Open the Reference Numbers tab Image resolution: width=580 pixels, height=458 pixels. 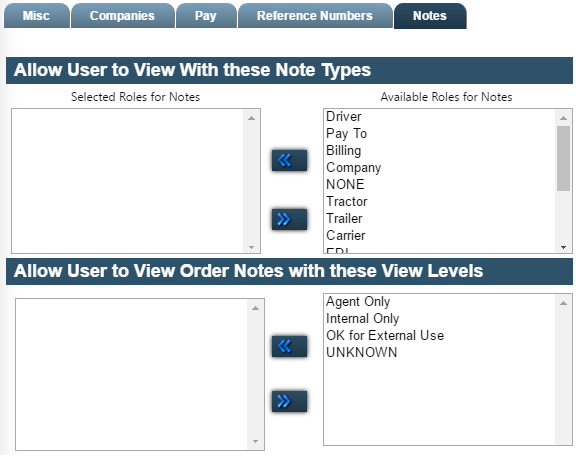pyautogui.click(x=315, y=16)
